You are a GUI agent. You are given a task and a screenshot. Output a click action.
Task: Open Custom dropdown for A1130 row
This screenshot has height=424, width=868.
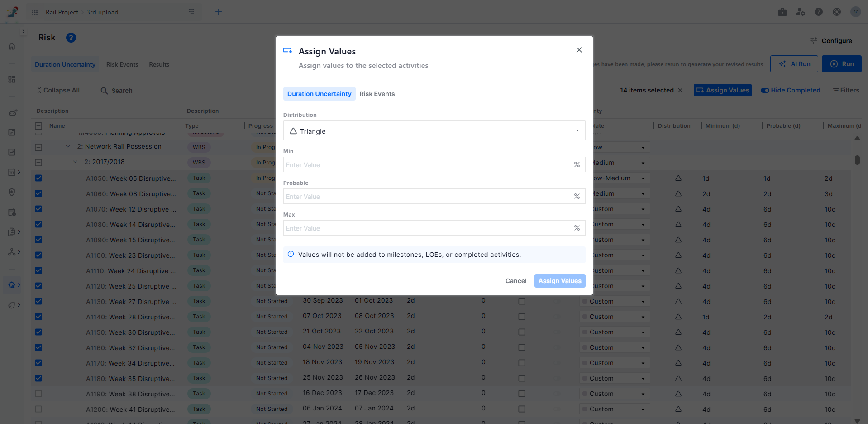[x=643, y=302]
